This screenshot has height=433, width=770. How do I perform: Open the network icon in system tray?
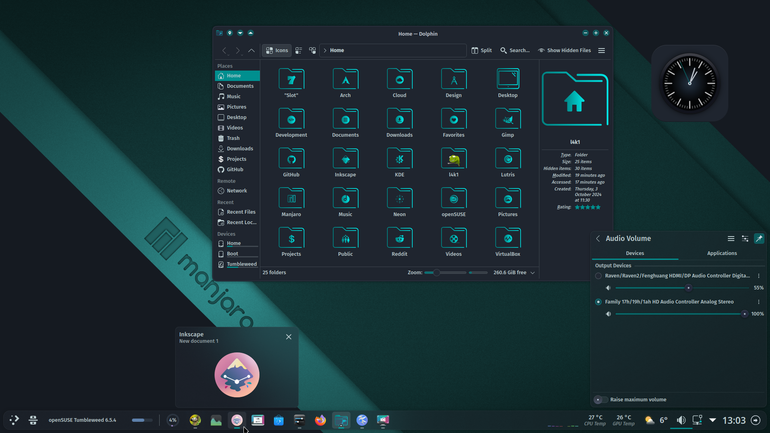point(697,420)
